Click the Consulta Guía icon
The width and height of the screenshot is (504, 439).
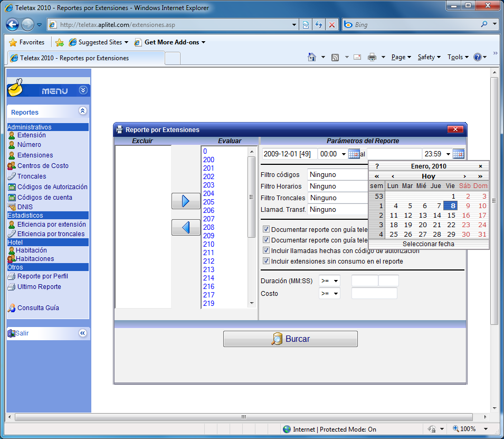pyautogui.click(x=12, y=308)
